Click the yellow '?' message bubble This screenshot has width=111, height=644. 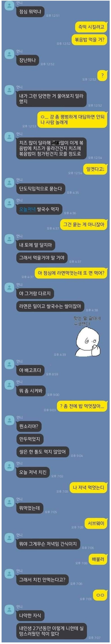(x=102, y=76)
